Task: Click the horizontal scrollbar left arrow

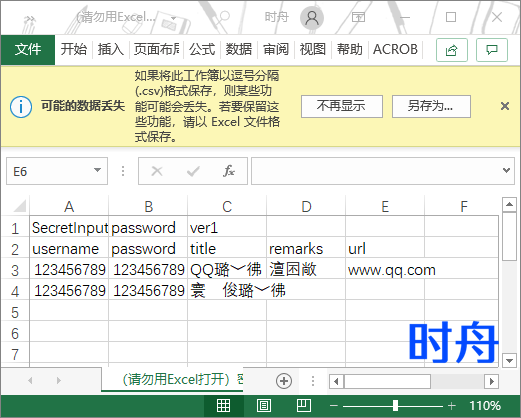Action: pyautogui.click(x=336, y=381)
